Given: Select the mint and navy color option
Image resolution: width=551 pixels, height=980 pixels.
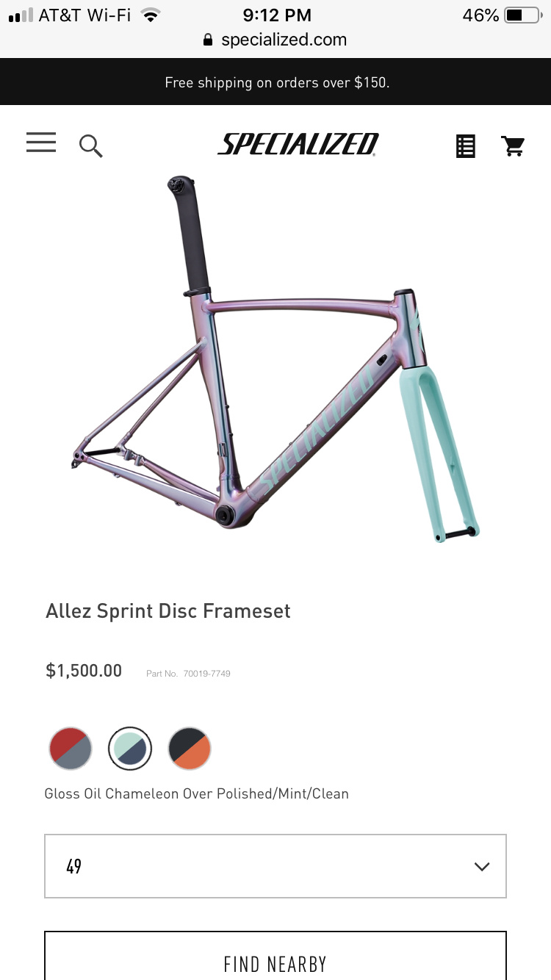Looking at the screenshot, I should click(130, 749).
